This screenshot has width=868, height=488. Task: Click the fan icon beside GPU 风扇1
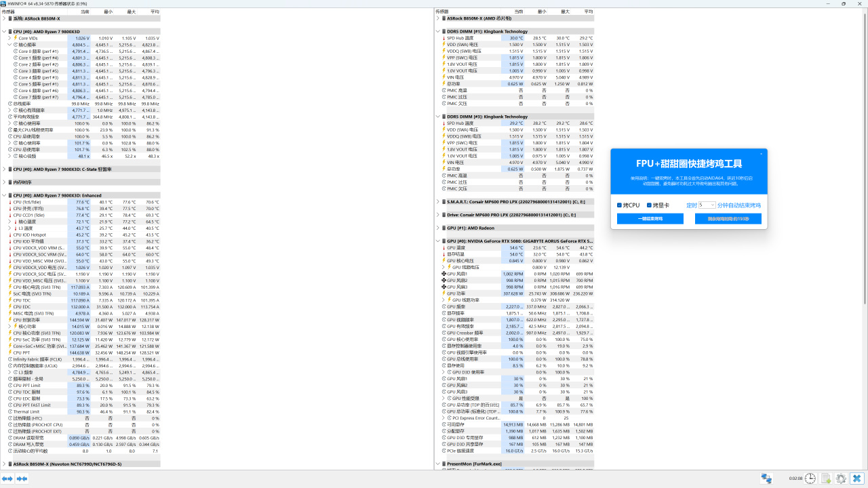point(443,274)
